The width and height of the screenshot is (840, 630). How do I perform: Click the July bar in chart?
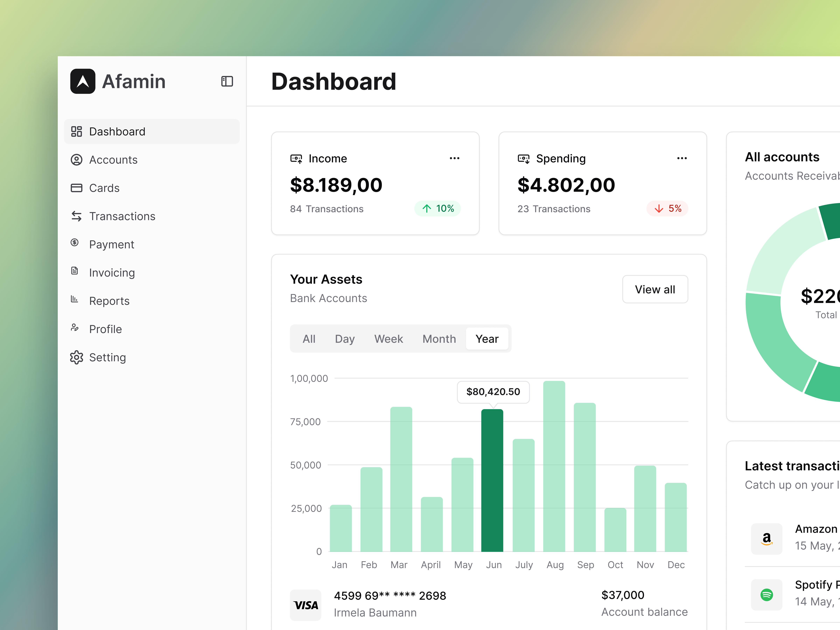[x=523, y=495]
